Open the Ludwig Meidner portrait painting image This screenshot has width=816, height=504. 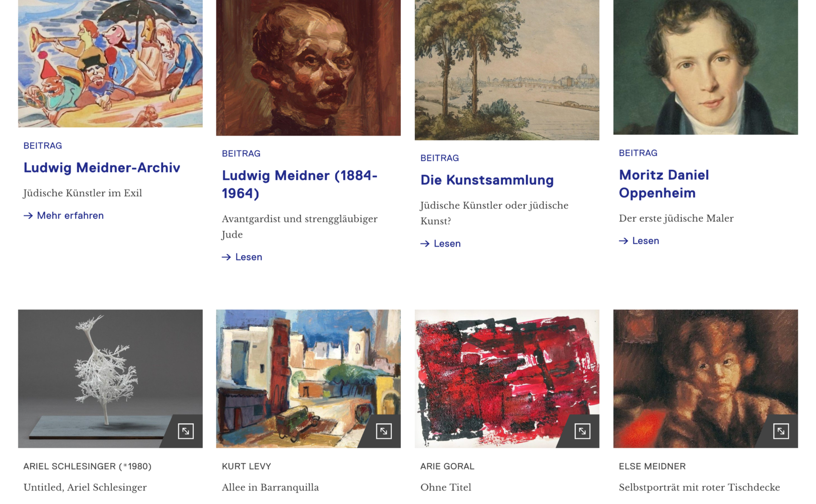[308, 68]
